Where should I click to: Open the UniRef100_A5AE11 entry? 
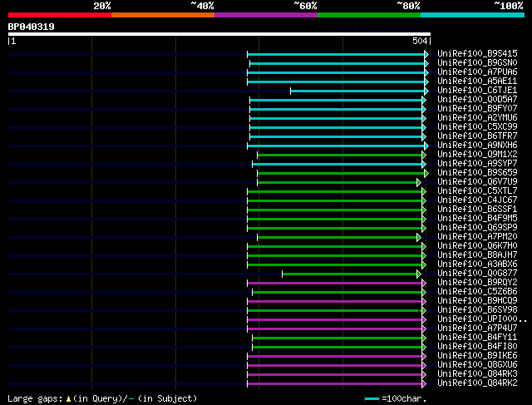coord(477,81)
